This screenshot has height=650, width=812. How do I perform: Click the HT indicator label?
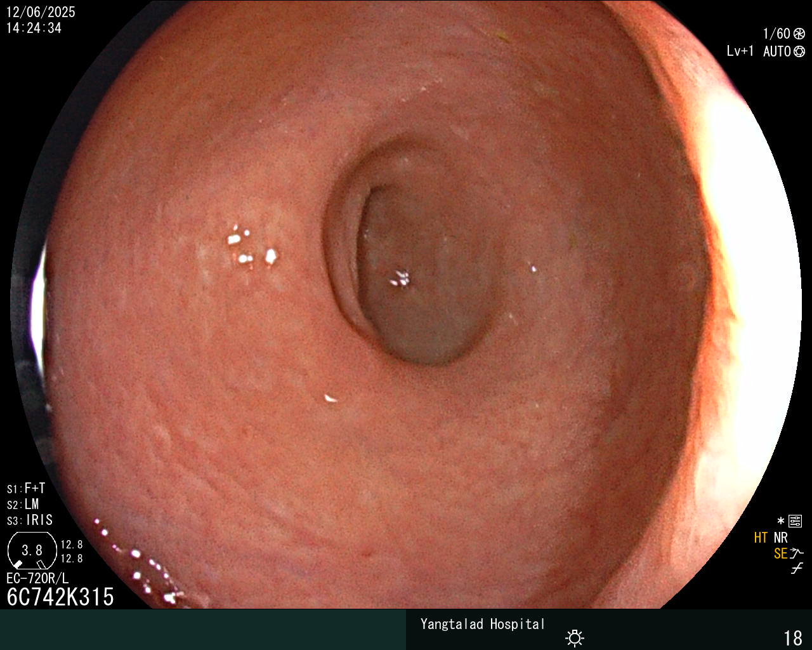(761, 538)
